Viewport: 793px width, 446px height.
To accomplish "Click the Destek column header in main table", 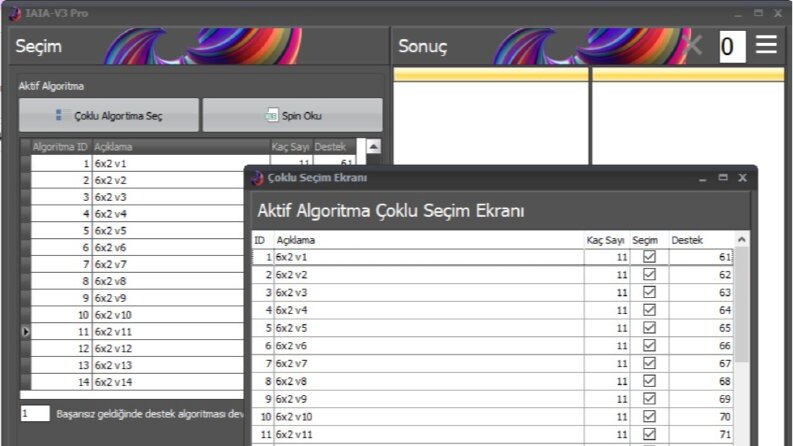I will 334,147.
